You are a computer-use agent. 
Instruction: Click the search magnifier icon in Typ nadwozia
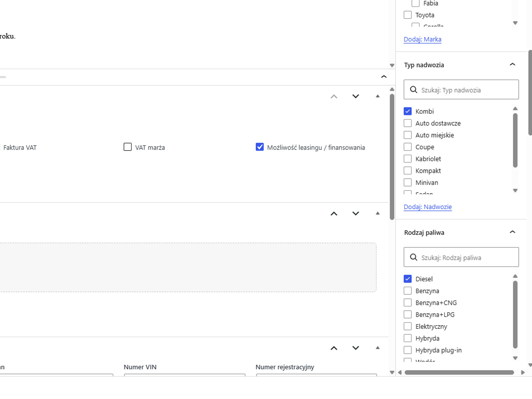click(413, 90)
